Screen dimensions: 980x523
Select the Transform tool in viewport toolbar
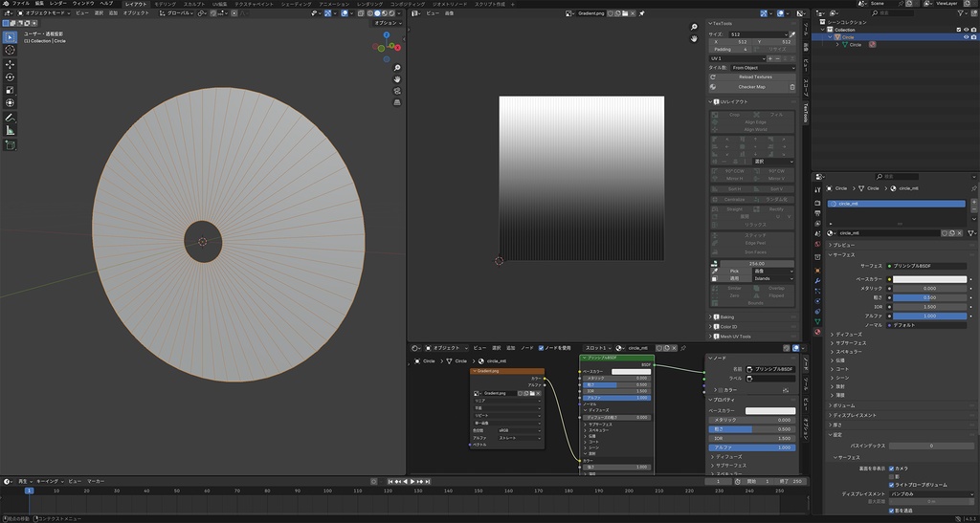[10, 103]
